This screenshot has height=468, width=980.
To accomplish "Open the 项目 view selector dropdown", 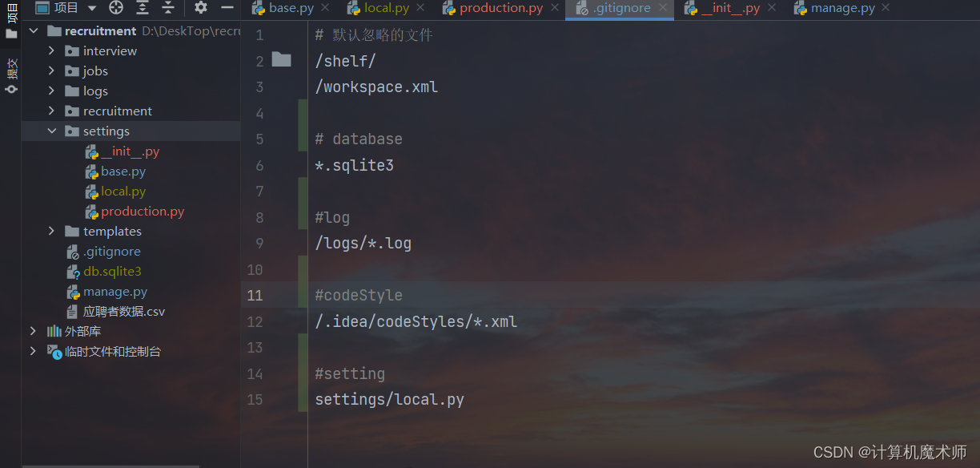I will (66, 8).
